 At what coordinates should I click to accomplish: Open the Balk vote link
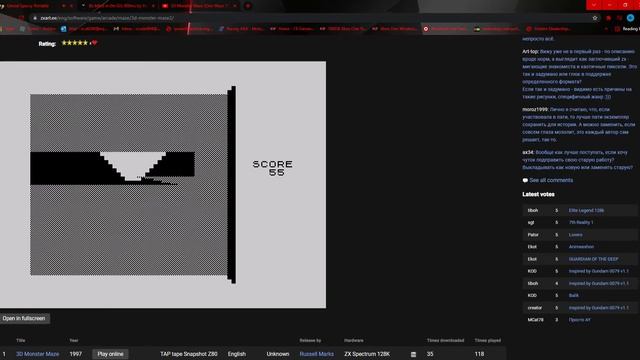point(573,296)
